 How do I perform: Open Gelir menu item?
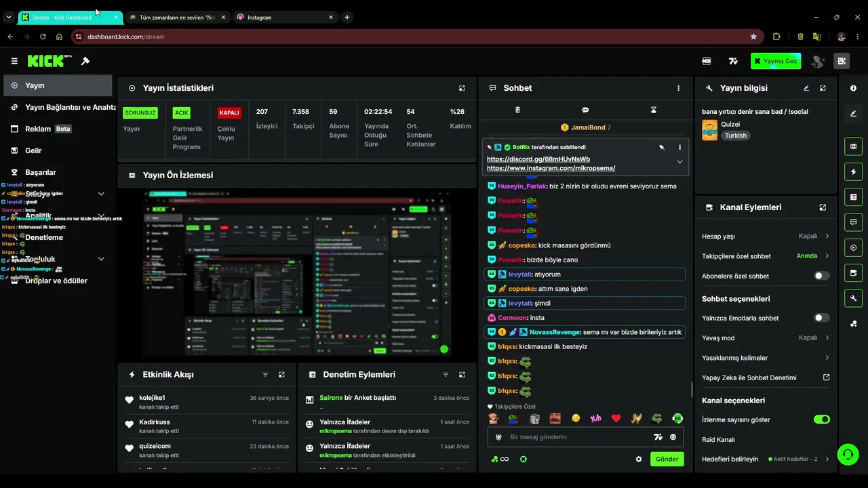[58, 150]
